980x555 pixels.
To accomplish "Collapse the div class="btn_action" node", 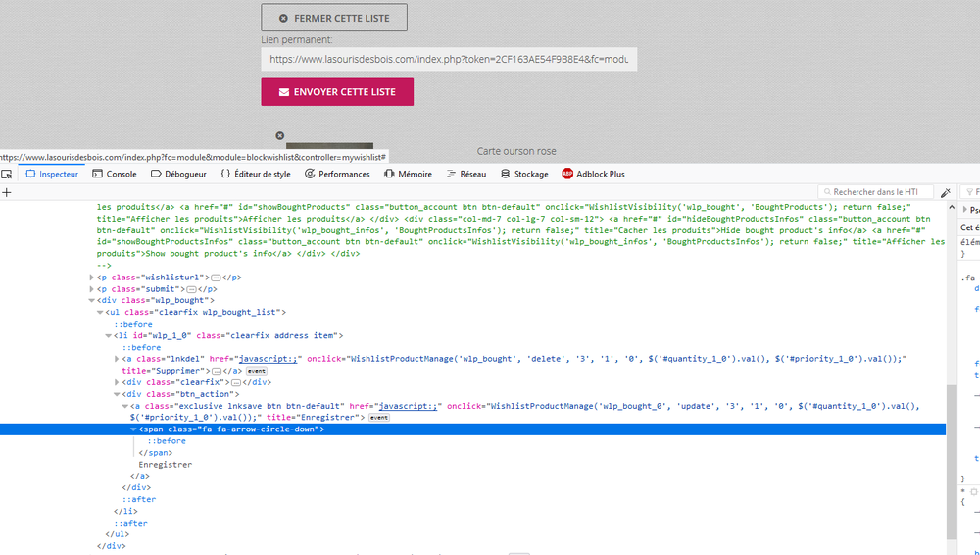I will tap(117, 394).
